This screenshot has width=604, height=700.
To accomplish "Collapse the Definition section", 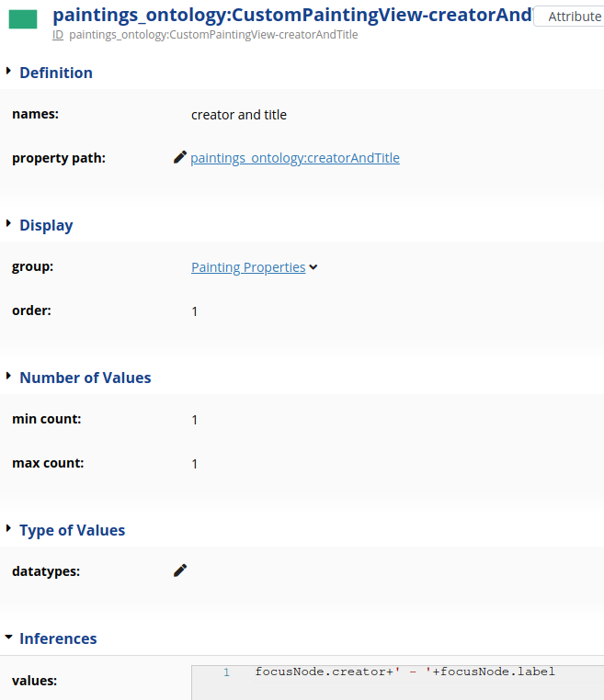I will [x=9, y=72].
